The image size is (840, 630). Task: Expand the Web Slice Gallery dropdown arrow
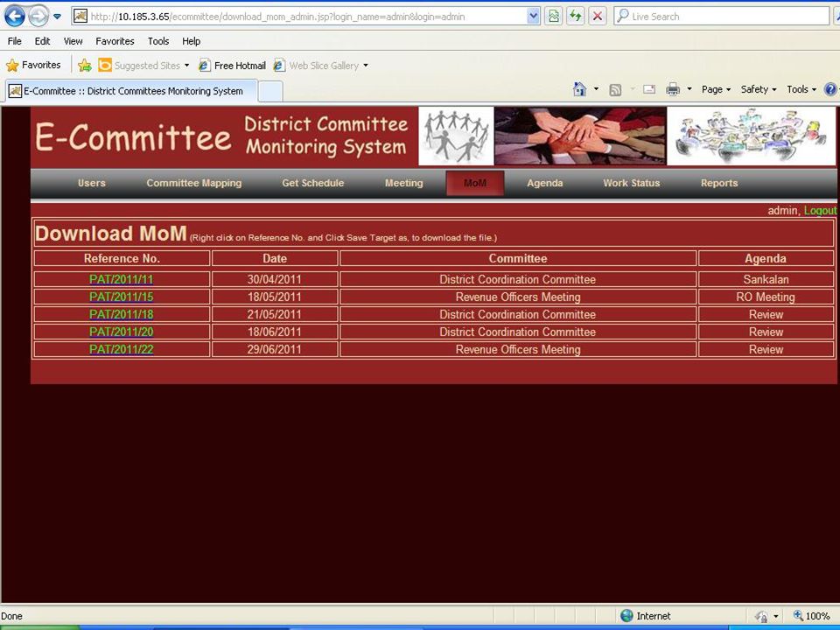tap(366, 66)
